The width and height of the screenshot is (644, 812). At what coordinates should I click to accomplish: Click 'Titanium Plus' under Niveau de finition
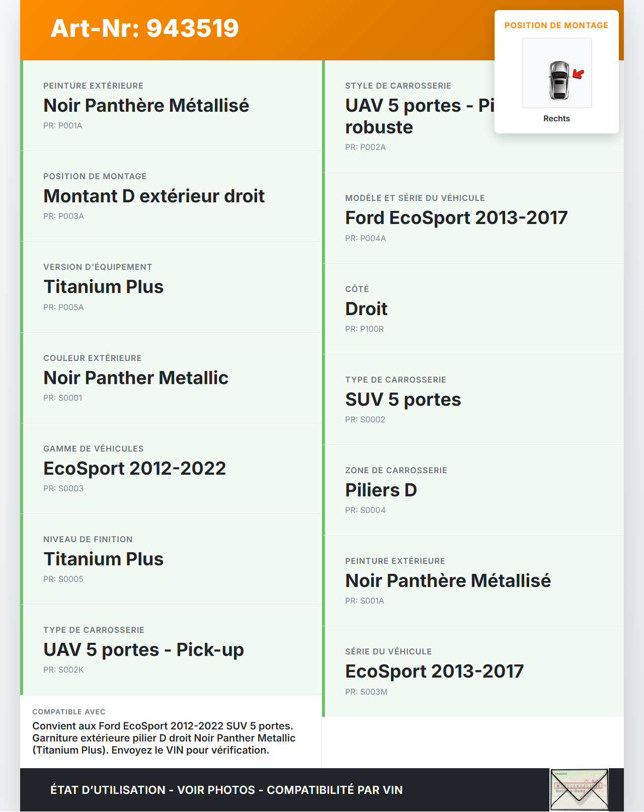(x=104, y=559)
